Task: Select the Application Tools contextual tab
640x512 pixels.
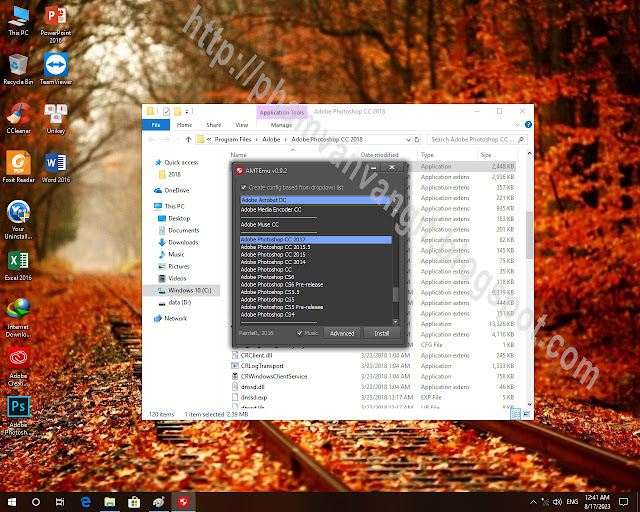Action: (x=282, y=112)
